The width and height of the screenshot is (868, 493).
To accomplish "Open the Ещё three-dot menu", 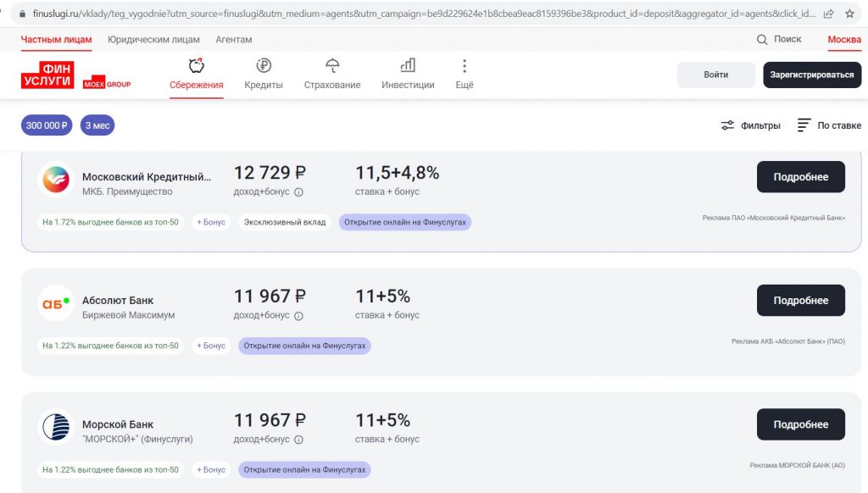I will [x=465, y=74].
